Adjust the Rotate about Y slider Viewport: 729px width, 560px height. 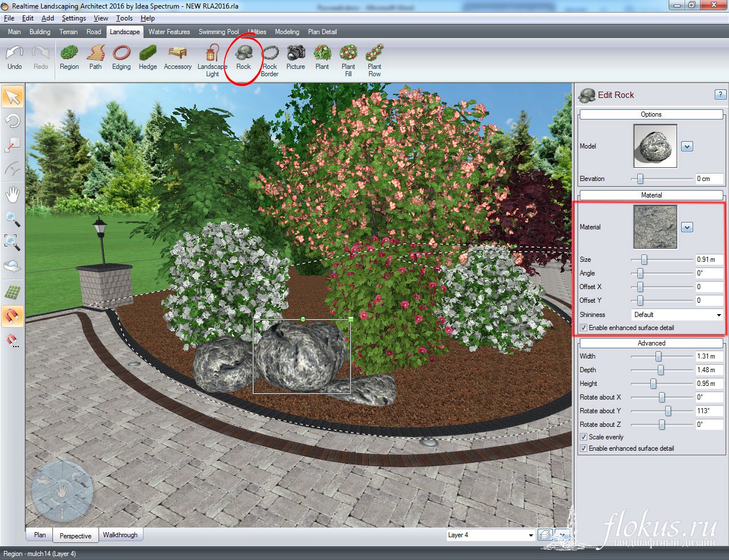668,411
